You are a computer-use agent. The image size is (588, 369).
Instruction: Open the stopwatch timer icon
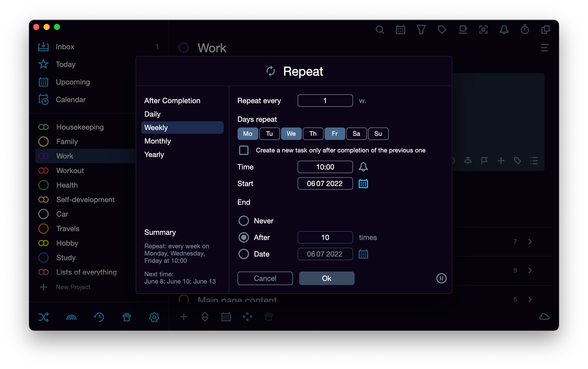tap(525, 30)
